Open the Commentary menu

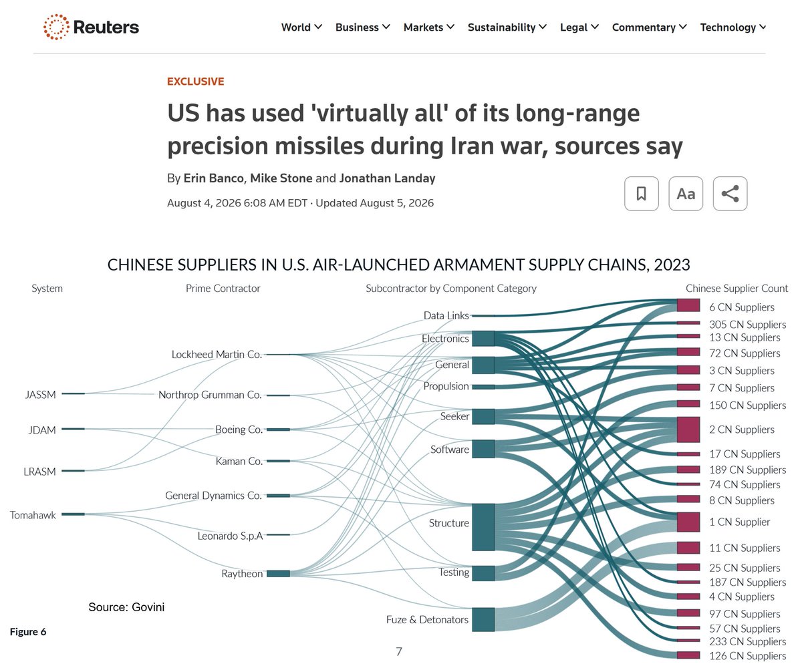[650, 27]
